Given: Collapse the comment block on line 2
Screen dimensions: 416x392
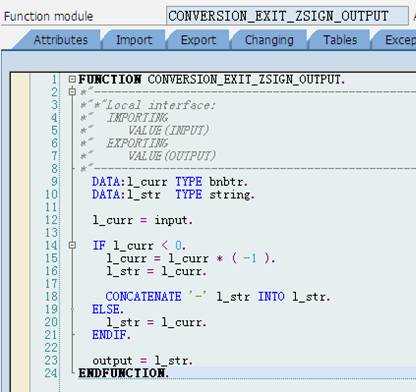Looking at the screenshot, I should (72, 92).
